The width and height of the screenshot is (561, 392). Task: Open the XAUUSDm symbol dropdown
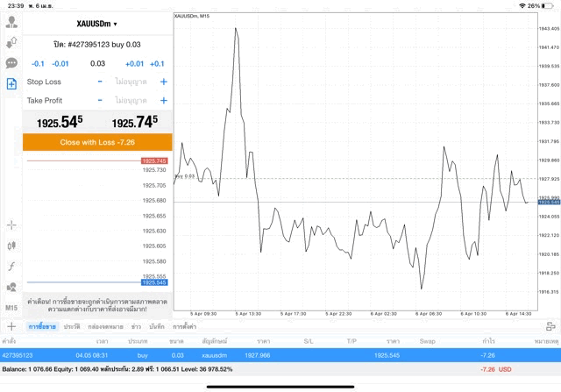point(96,24)
